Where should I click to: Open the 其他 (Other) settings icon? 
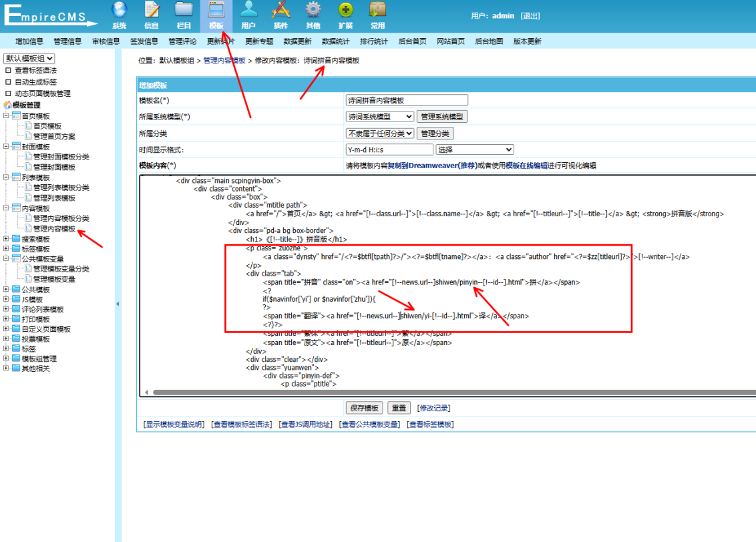312,13
